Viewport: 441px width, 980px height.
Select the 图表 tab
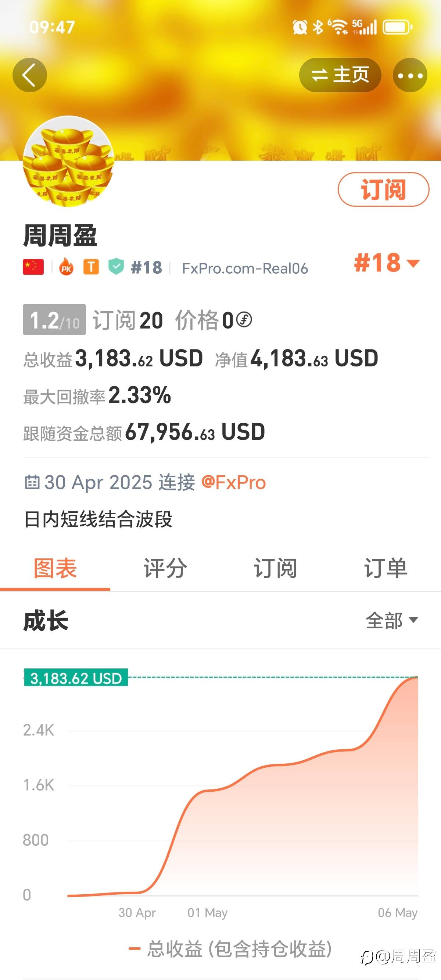click(x=55, y=568)
